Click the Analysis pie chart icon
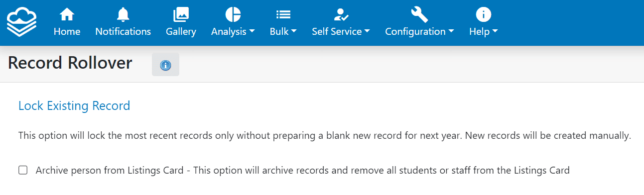Viewport: 644px width, 195px height. point(233,14)
